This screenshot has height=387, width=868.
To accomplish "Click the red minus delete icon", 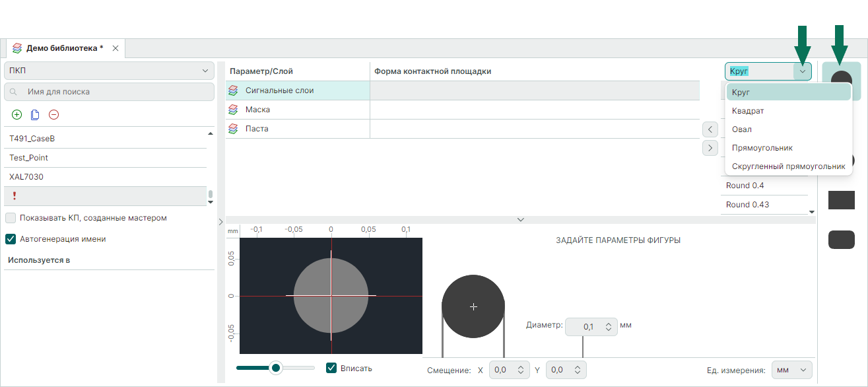I will coord(53,115).
